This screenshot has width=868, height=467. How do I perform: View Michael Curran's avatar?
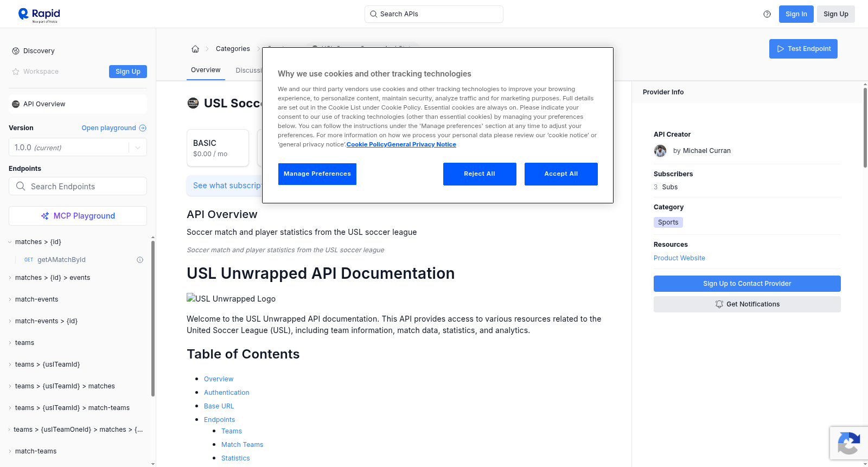[660, 151]
